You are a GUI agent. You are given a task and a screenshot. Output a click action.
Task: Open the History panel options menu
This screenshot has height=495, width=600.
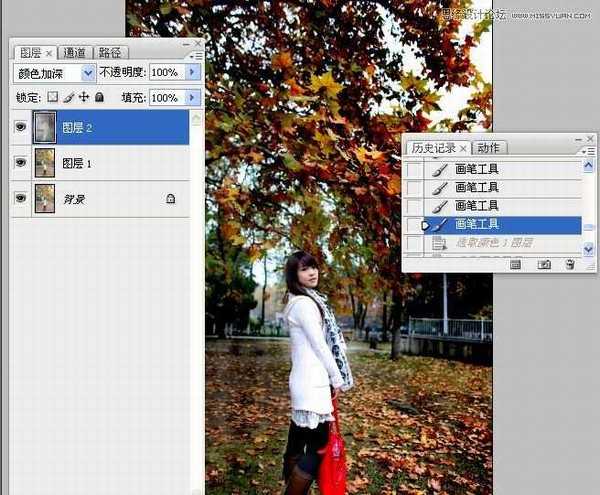click(x=589, y=151)
